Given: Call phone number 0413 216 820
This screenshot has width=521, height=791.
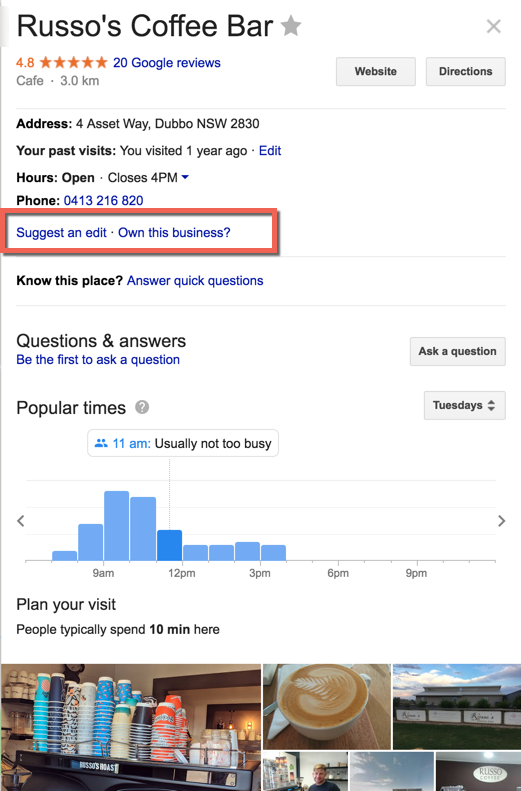Looking at the screenshot, I should pyautogui.click(x=103, y=200).
